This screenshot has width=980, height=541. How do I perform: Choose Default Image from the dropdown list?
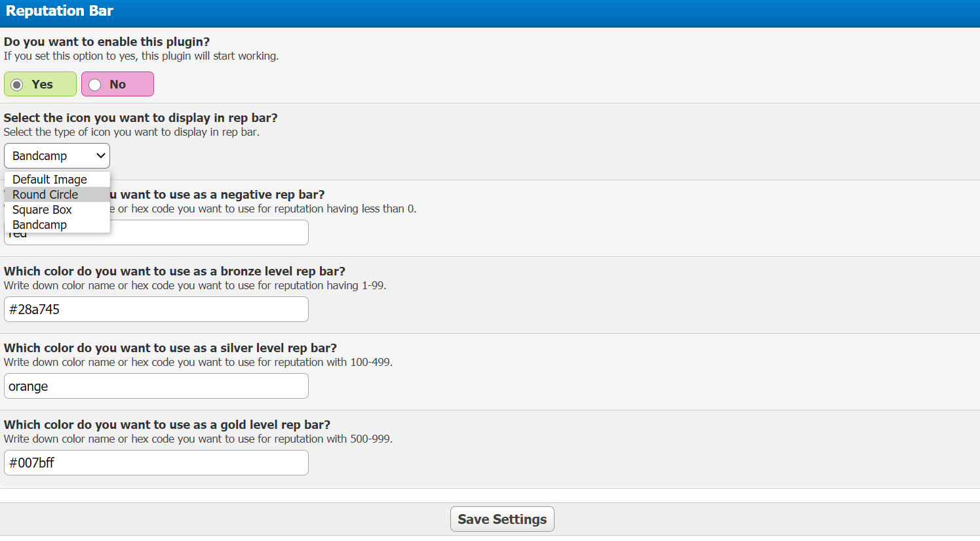pyautogui.click(x=50, y=180)
